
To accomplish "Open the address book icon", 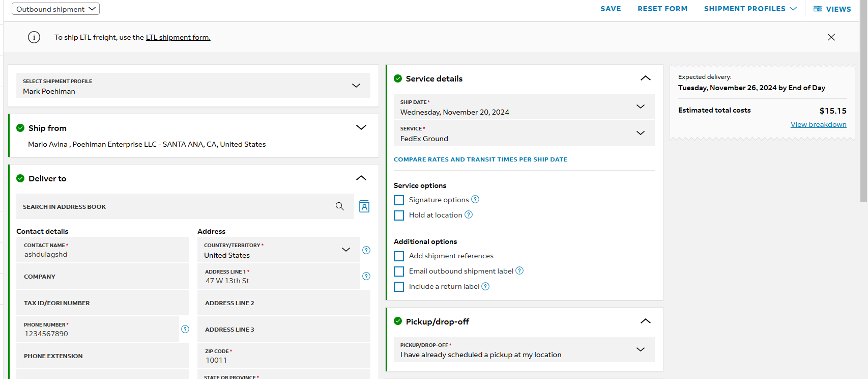I will pos(364,206).
